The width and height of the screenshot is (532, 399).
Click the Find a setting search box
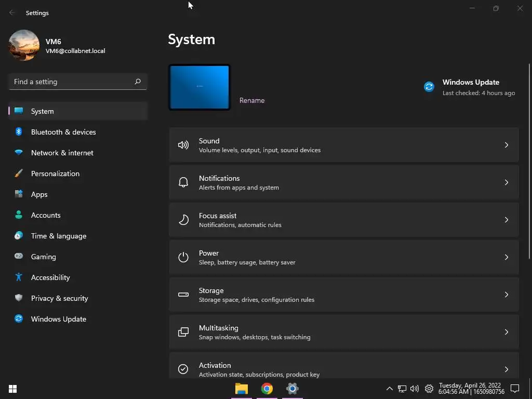(78, 82)
